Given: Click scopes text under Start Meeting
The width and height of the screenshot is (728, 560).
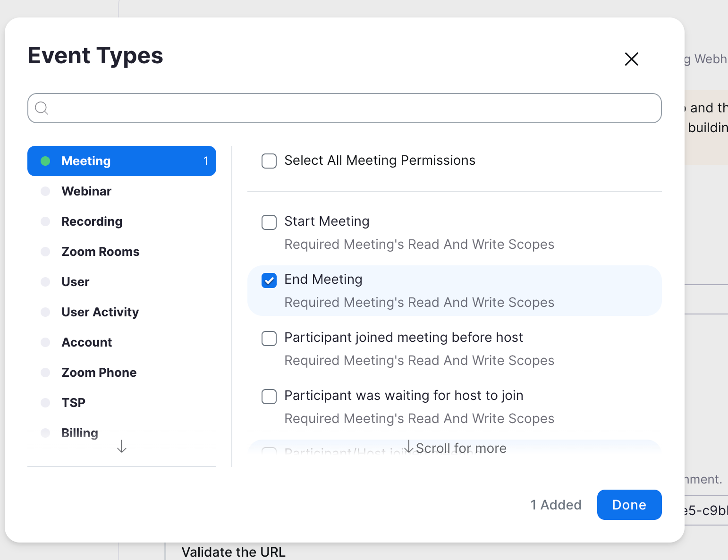Looking at the screenshot, I should 419,244.
